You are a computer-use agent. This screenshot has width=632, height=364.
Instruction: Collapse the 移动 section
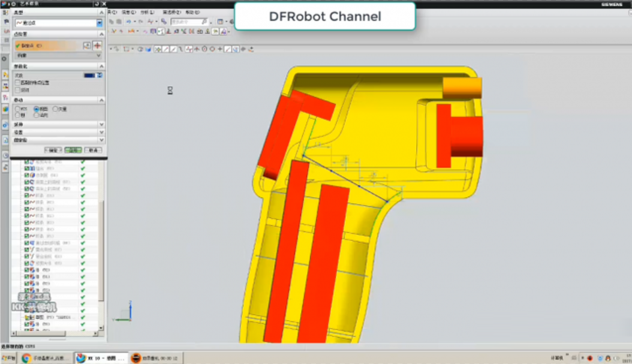pos(101,100)
